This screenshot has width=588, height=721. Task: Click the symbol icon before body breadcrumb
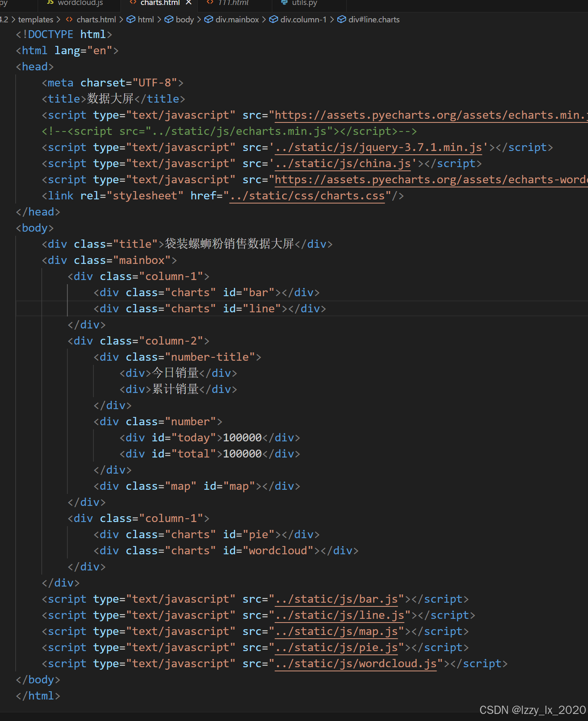[169, 19]
